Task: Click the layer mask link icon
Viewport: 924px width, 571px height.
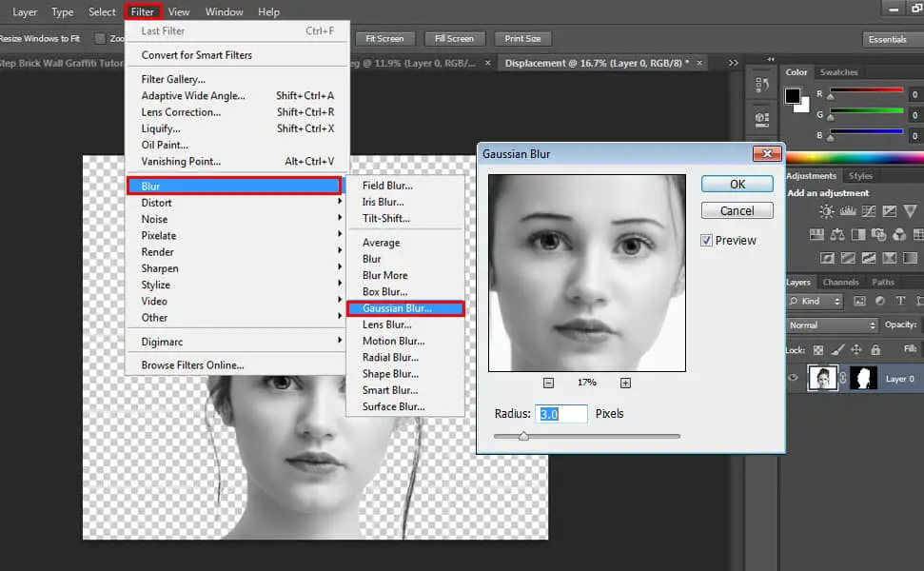Action: click(x=843, y=379)
